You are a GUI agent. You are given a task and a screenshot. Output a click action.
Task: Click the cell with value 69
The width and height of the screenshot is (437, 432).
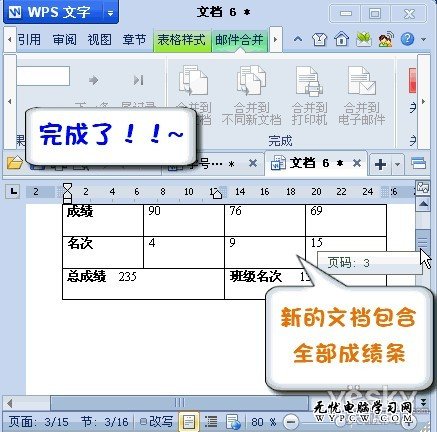[x=346, y=220]
